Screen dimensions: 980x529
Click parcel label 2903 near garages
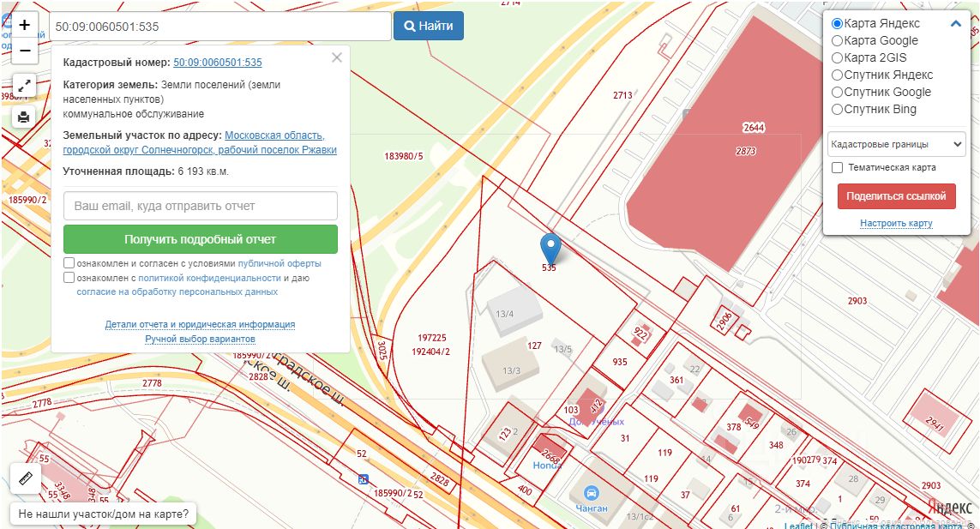[x=857, y=301]
